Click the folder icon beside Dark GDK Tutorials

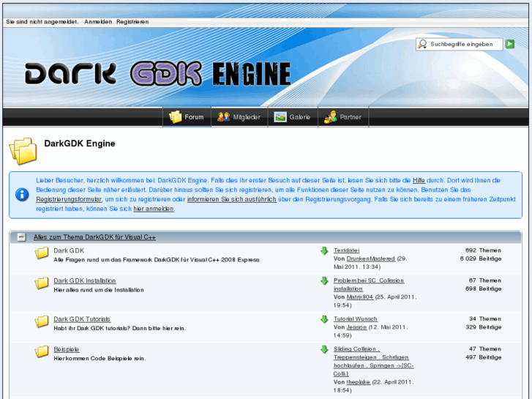coord(42,321)
